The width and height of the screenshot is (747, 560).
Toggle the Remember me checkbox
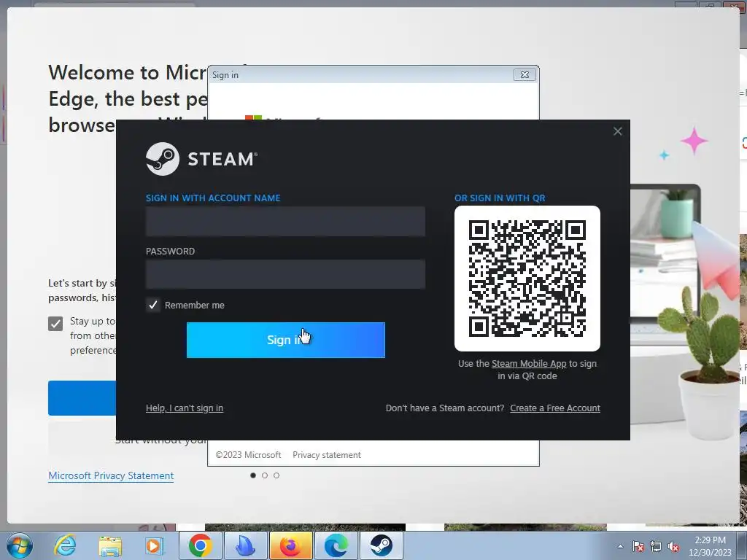click(x=153, y=306)
